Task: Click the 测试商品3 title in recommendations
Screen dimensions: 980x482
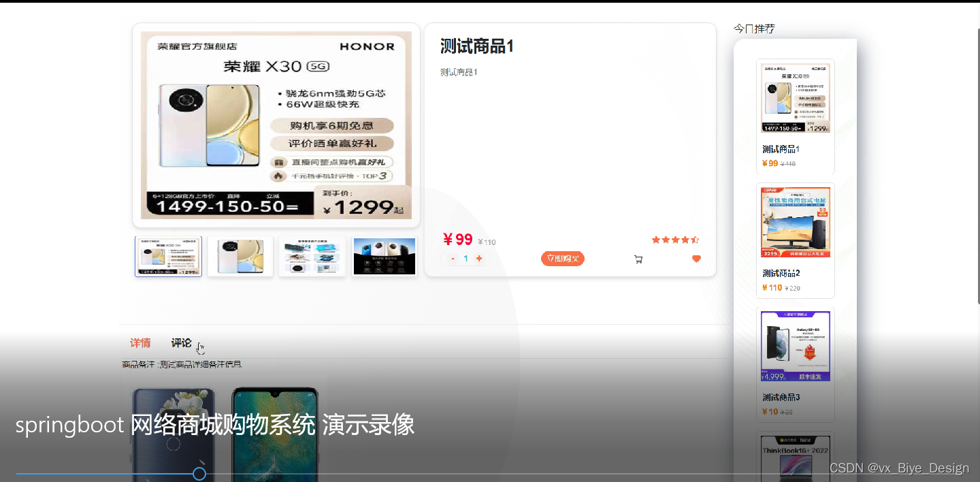Action: point(781,397)
